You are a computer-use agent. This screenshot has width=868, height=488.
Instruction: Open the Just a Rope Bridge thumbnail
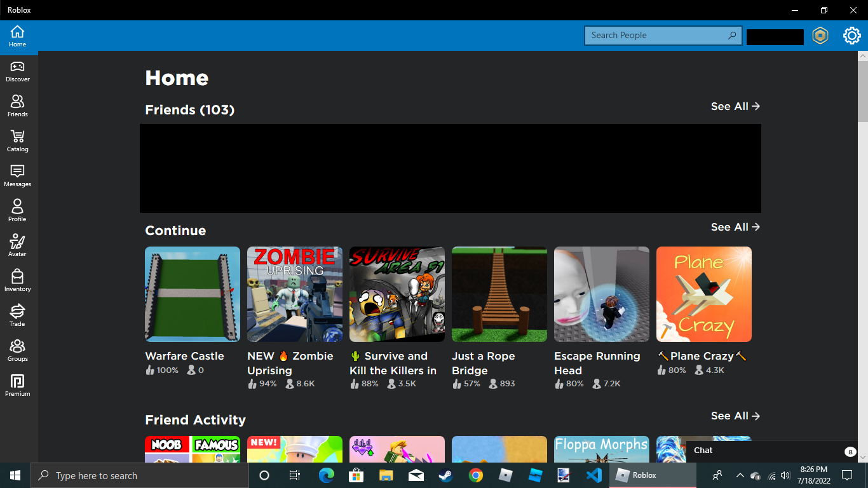point(499,294)
